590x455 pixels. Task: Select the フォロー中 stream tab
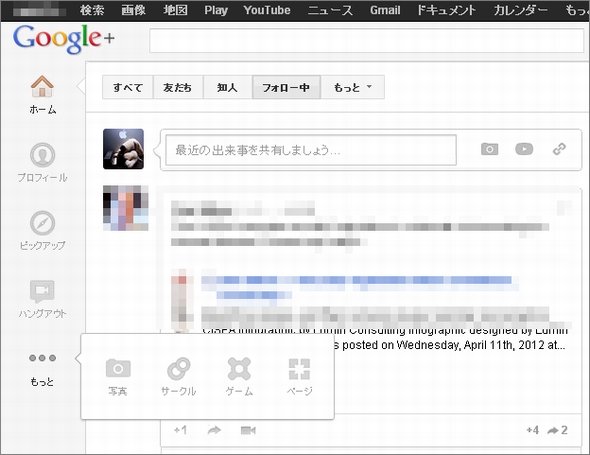[286, 87]
